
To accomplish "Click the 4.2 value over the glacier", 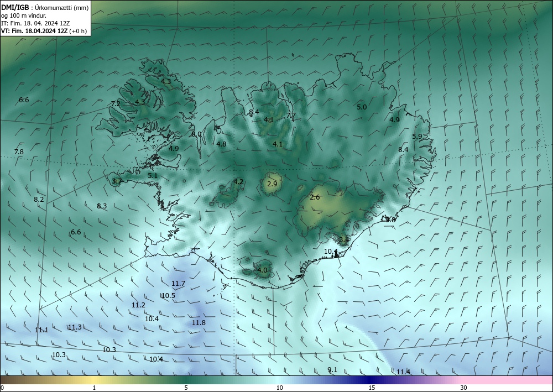I will click(x=238, y=181).
